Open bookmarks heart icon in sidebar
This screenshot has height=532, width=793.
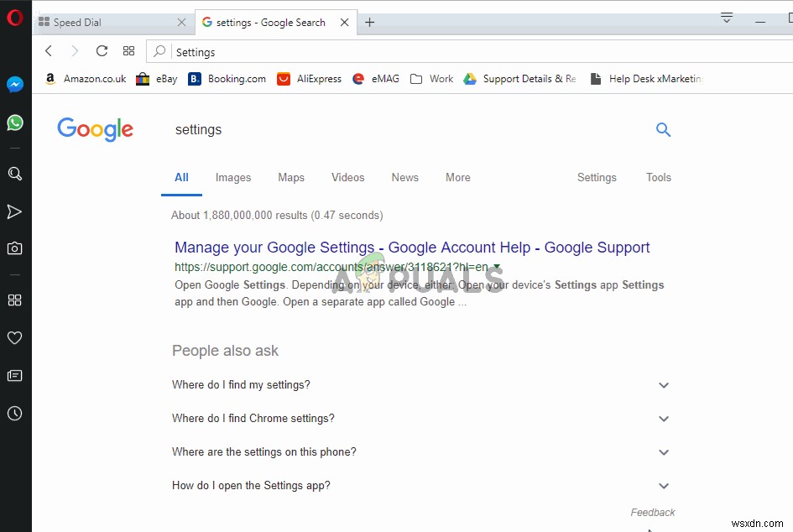tap(15, 338)
